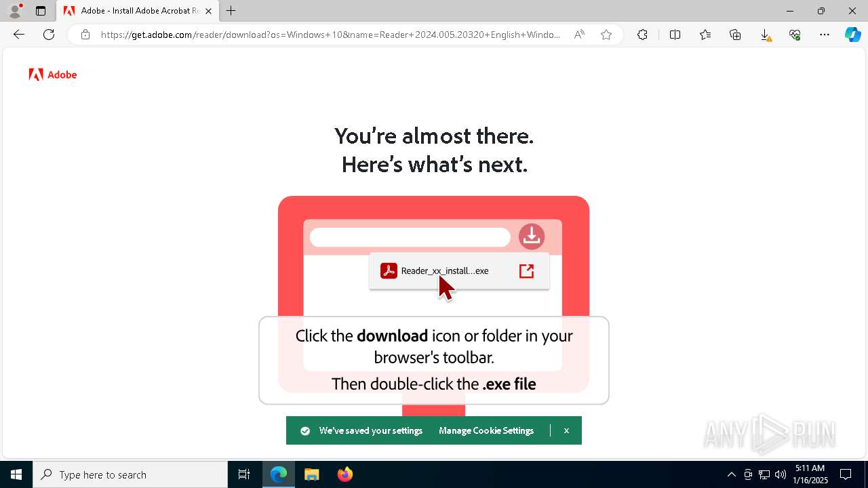
Task: Dismiss the cookie settings banner
Action: click(x=566, y=430)
